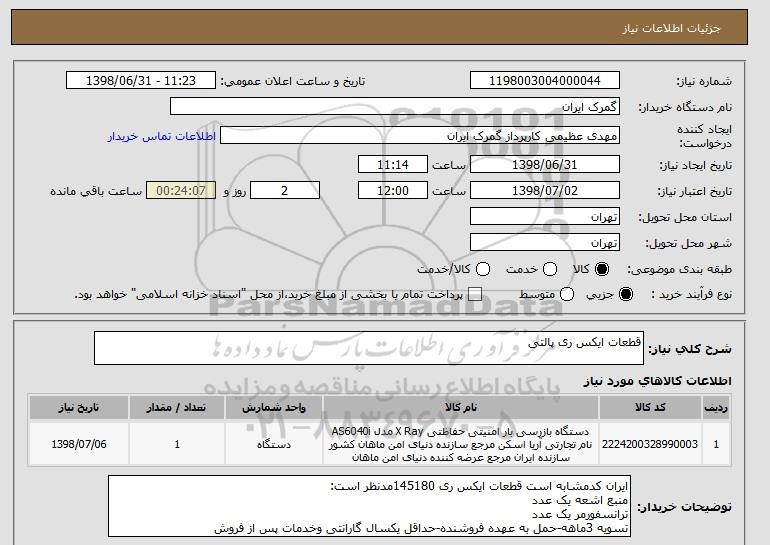The height and width of the screenshot is (545, 770).
Task: Click the delivery city field تهران
Action: (545, 243)
